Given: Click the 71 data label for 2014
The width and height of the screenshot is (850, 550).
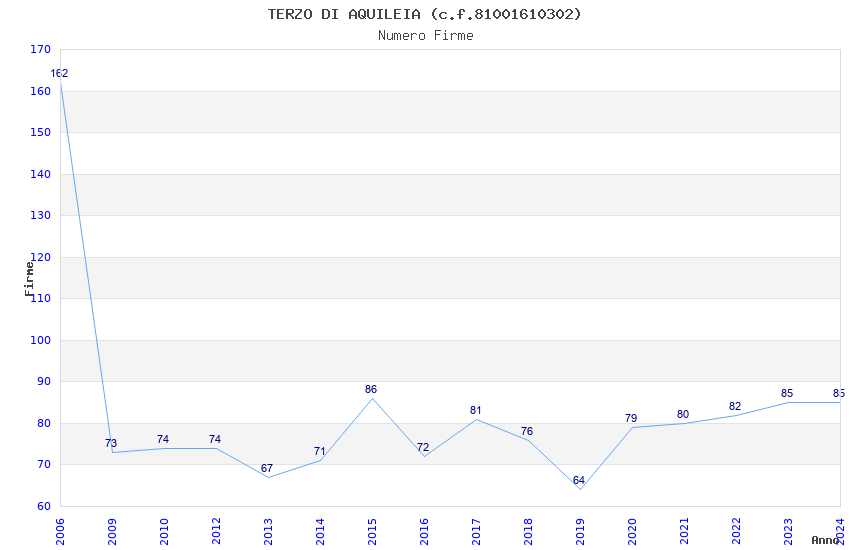Looking at the screenshot, I should click(x=319, y=451).
